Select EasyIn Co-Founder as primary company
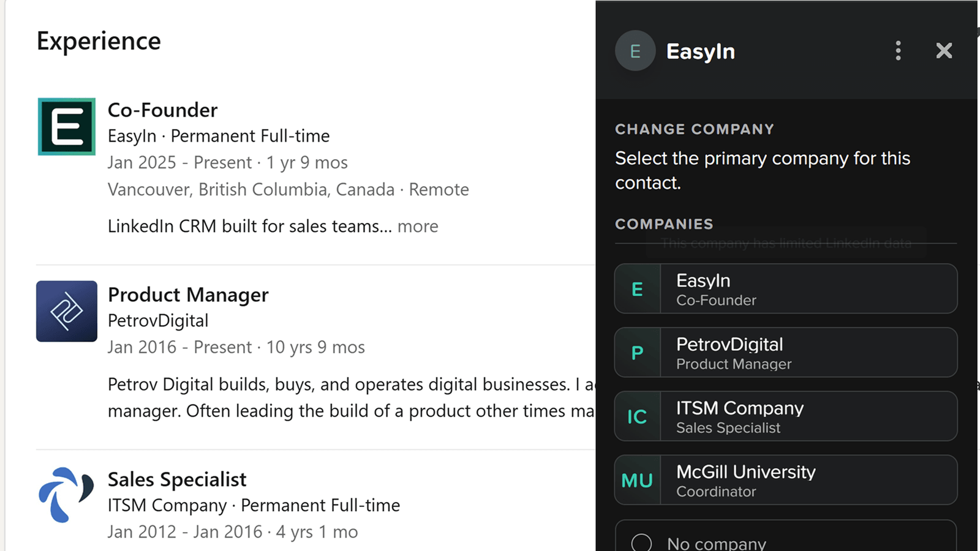Image resolution: width=980 pixels, height=551 pixels. (786, 289)
